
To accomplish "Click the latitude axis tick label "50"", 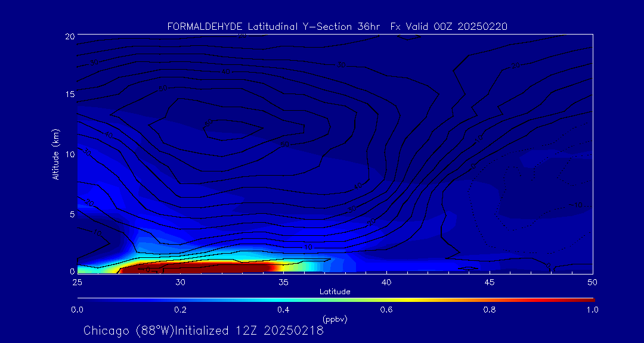I will click(x=593, y=282).
